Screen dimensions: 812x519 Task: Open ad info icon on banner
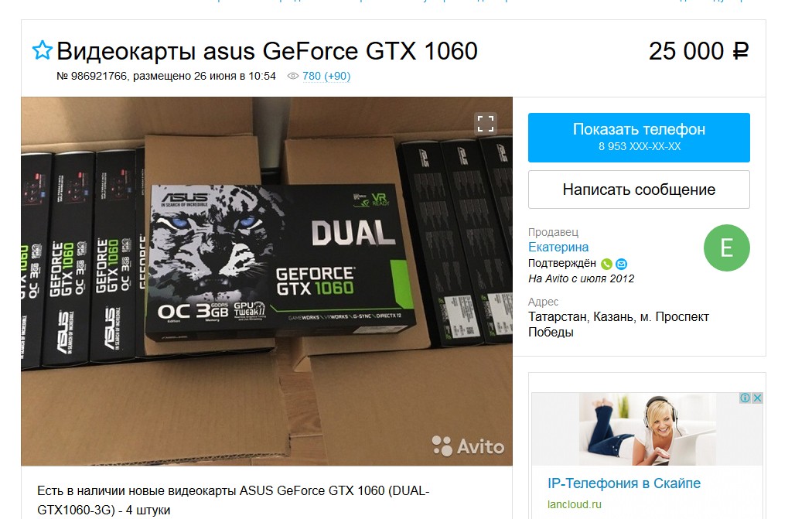745,398
